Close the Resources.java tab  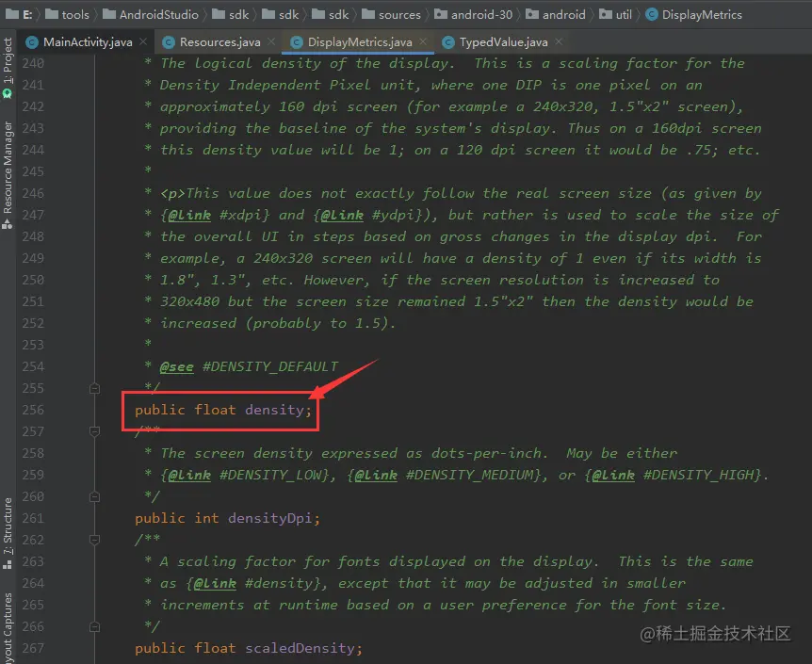click(x=271, y=41)
